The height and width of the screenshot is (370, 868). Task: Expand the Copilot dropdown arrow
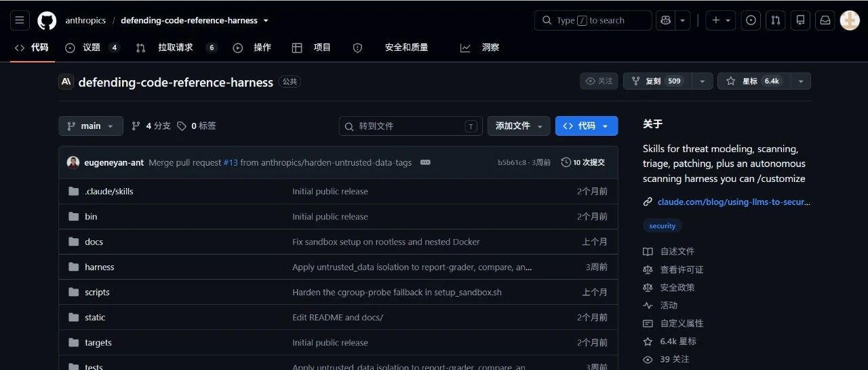[x=683, y=20]
